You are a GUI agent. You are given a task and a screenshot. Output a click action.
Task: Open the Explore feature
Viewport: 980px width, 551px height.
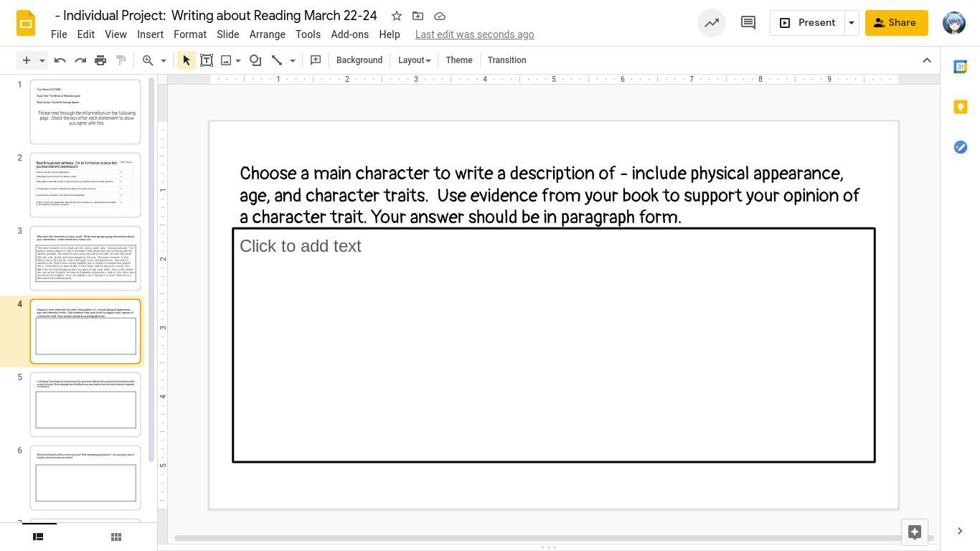[x=915, y=532]
